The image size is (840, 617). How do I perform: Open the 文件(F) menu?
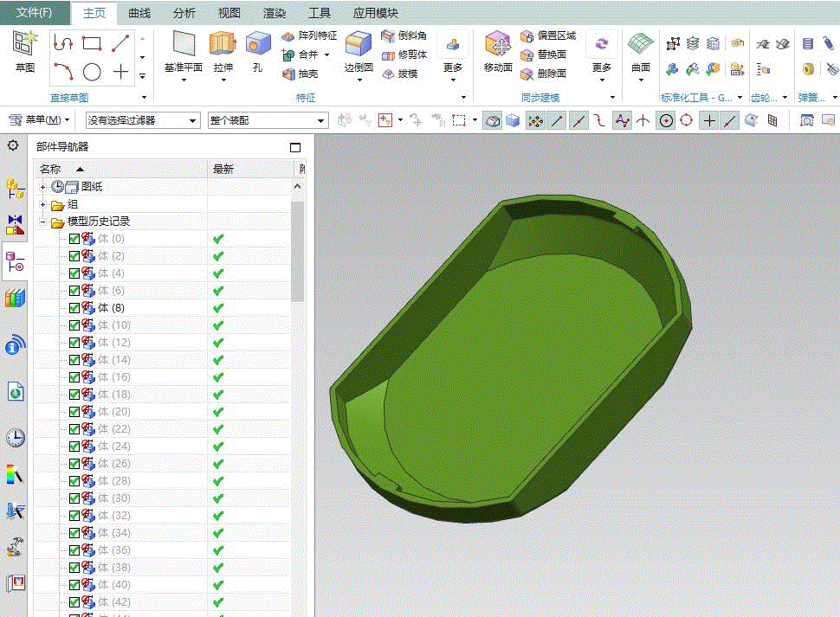35,12
